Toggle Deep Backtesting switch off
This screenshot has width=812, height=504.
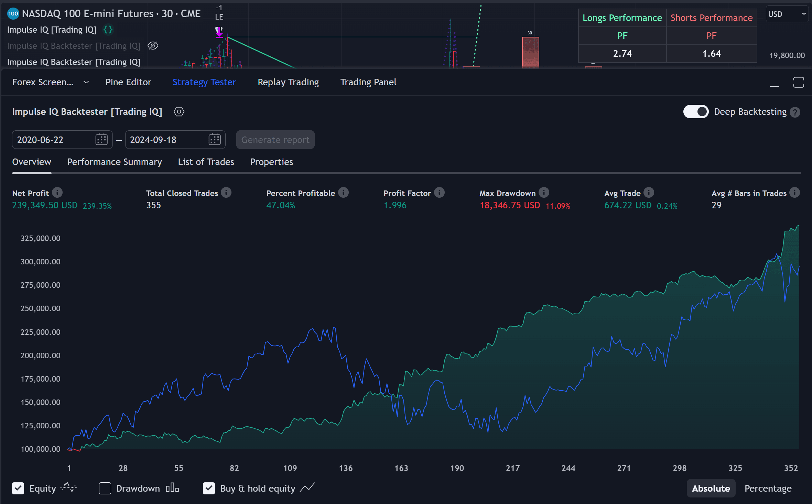(696, 112)
